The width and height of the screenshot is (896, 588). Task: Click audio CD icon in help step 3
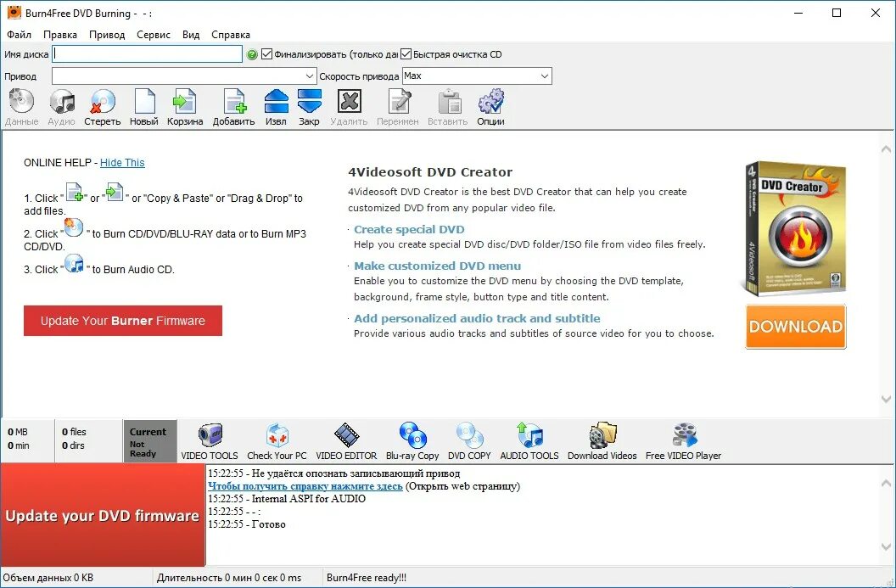pos(74,263)
